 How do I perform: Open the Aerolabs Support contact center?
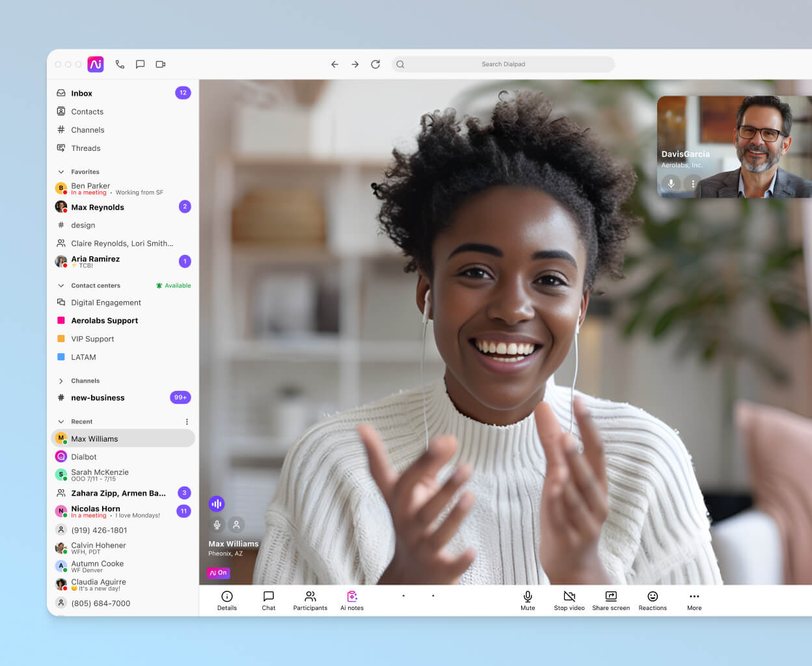click(x=103, y=320)
